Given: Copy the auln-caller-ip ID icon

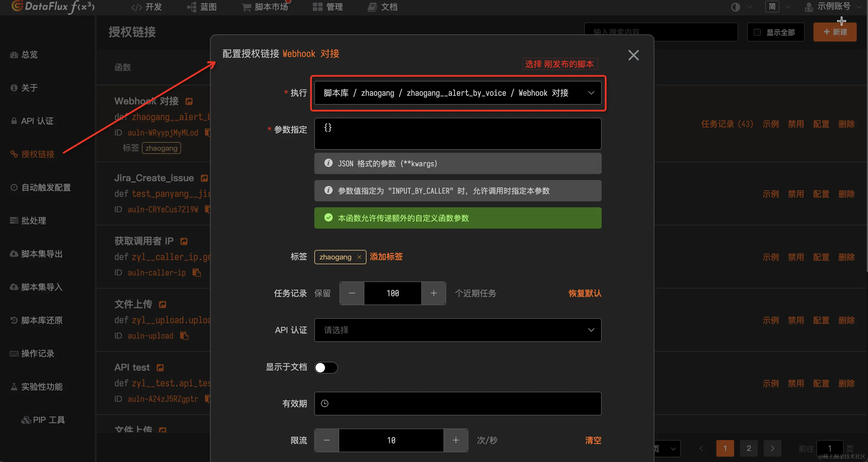Looking at the screenshot, I should pos(196,273).
